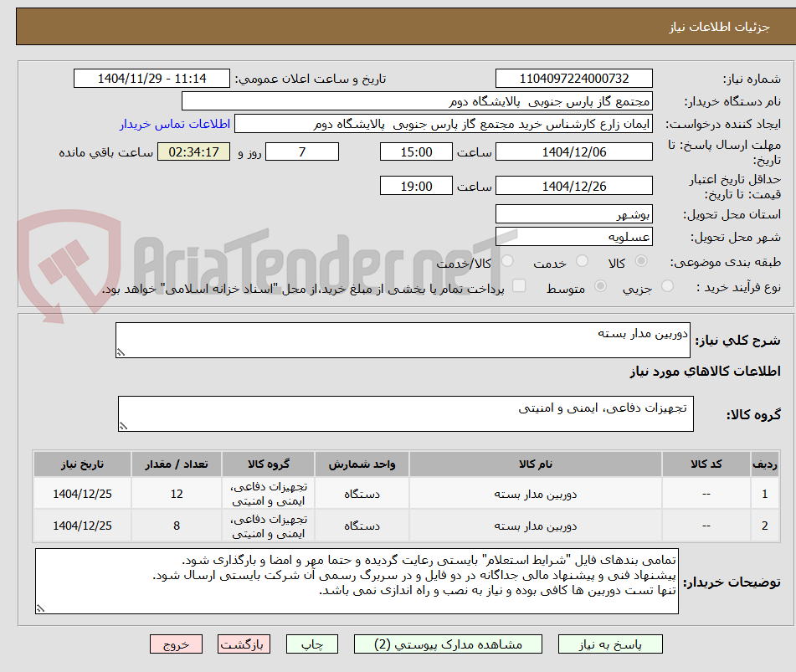
Task: Click the announcement date field 1404/11/29 - 11:14
Action: coord(151,79)
